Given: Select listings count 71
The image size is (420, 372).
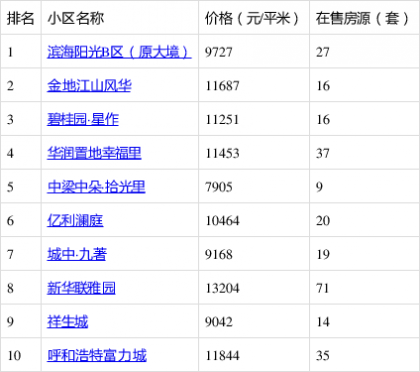Looking at the screenshot, I should tap(323, 288).
